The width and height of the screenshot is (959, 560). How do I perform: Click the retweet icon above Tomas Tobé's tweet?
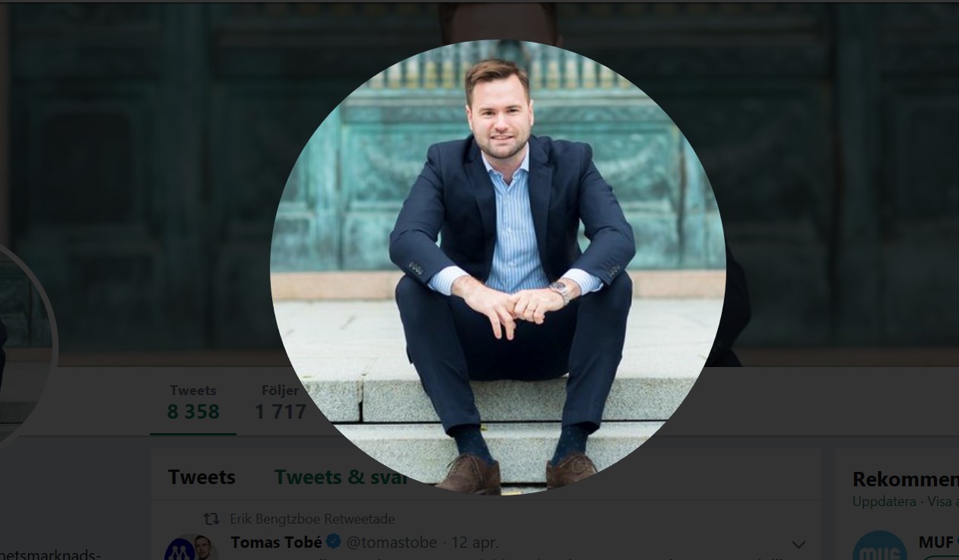[x=211, y=519]
